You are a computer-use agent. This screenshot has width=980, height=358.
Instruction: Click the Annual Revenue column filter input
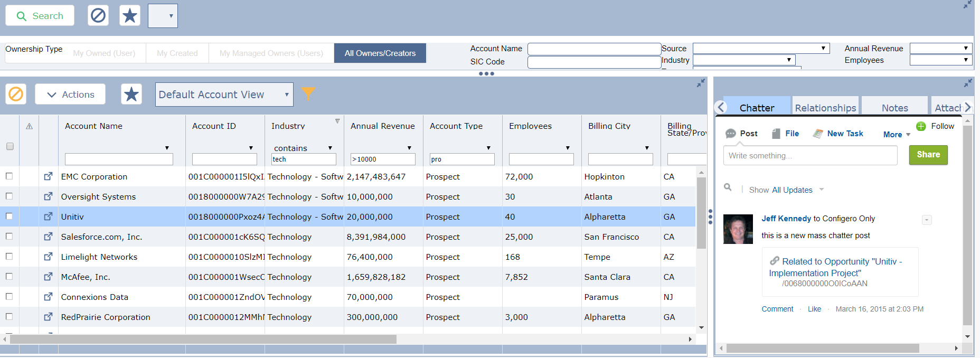click(383, 159)
